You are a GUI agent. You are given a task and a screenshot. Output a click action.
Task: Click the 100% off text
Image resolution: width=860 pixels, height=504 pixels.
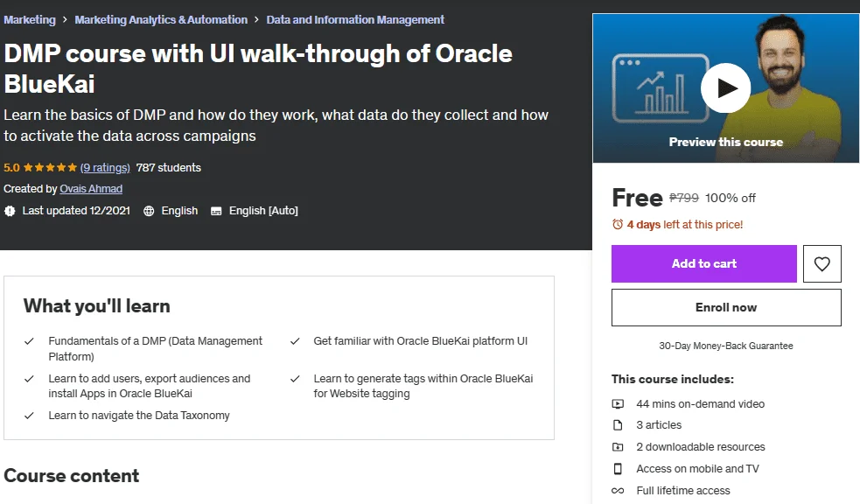tap(730, 198)
